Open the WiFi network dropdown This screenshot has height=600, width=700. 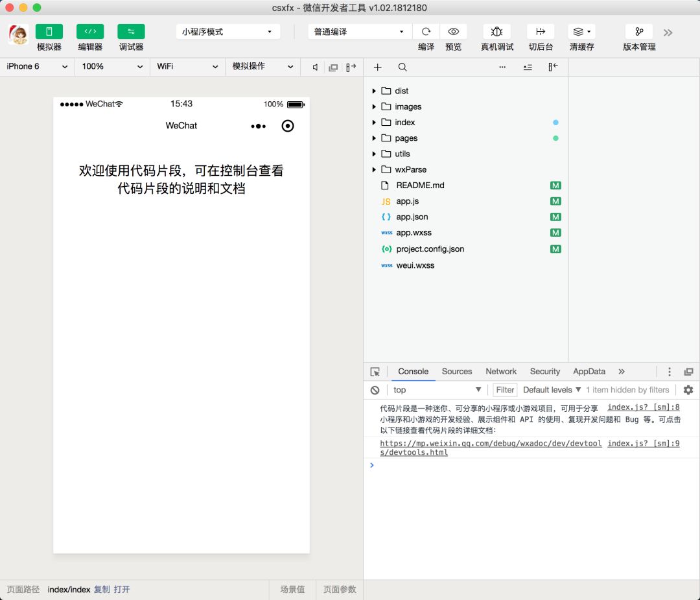187,67
